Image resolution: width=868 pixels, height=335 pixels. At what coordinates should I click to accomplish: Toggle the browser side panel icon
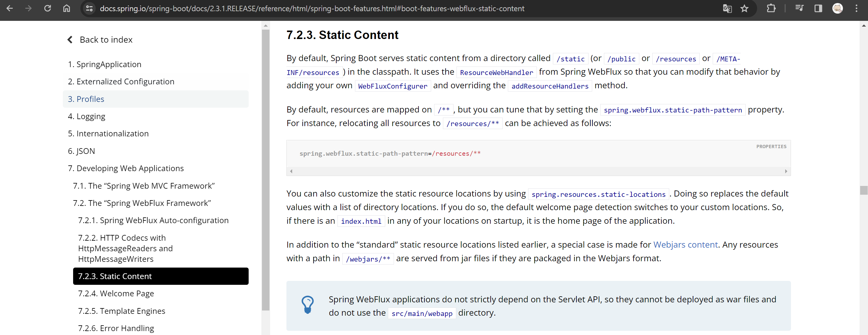pyautogui.click(x=818, y=8)
